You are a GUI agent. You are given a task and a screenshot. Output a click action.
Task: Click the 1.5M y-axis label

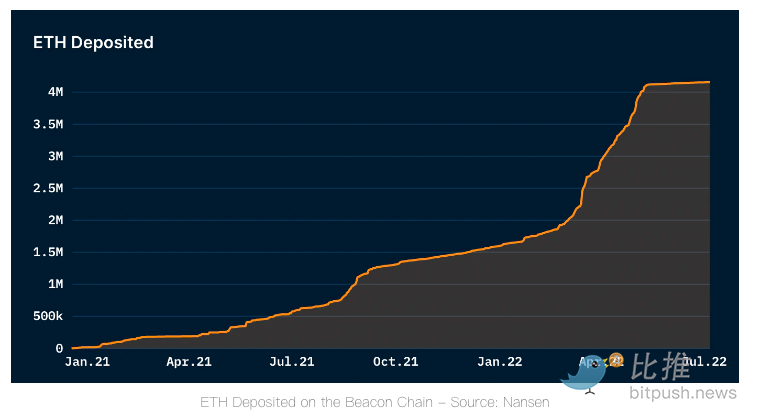point(48,252)
